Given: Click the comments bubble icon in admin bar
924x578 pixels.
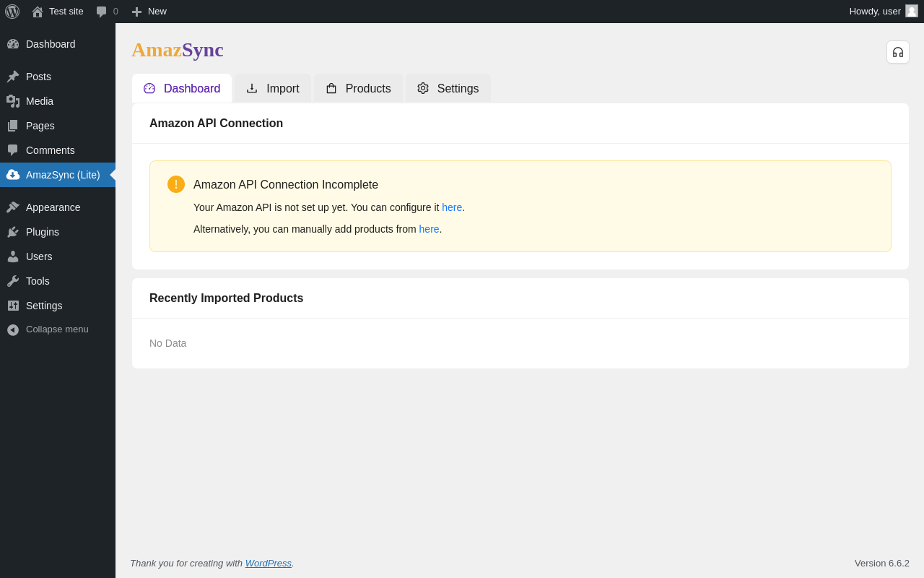Looking at the screenshot, I should tap(102, 12).
